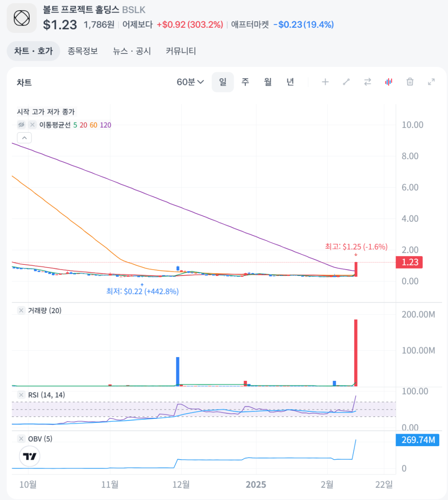448x500 pixels.
Task: Click the compare/swap arrows icon
Action: (x=368, y=82)
